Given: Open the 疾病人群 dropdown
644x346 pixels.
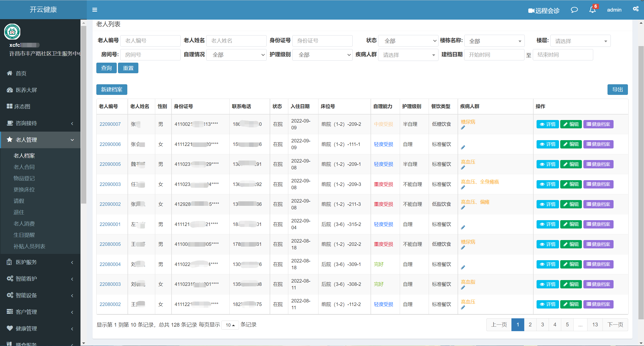Looking at the screenshot, I should pos(409,55).
